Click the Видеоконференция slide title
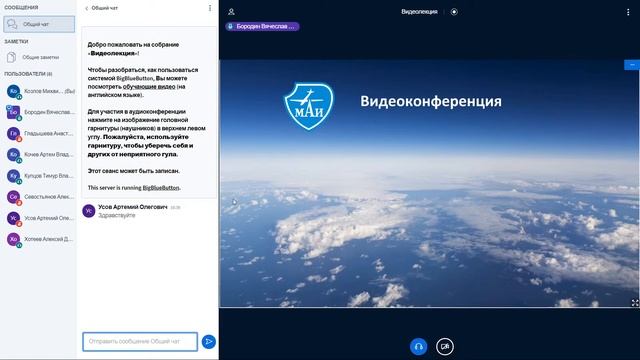640x360 pixels. pyautogui.click(x=431, y=101)
